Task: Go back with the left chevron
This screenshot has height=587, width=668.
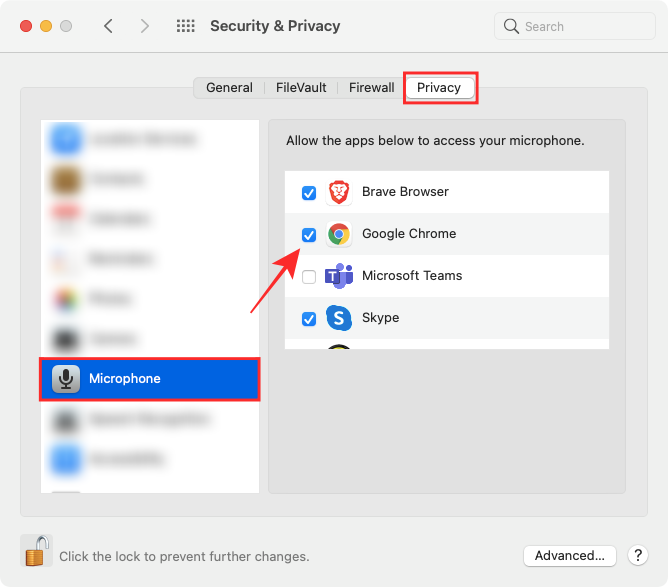Action: tap(109, 26)
